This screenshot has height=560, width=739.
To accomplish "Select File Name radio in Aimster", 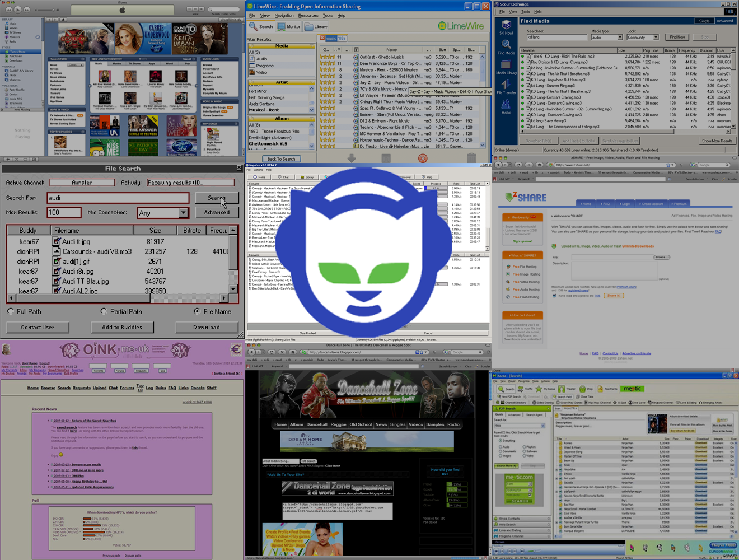I will [197, 311].
